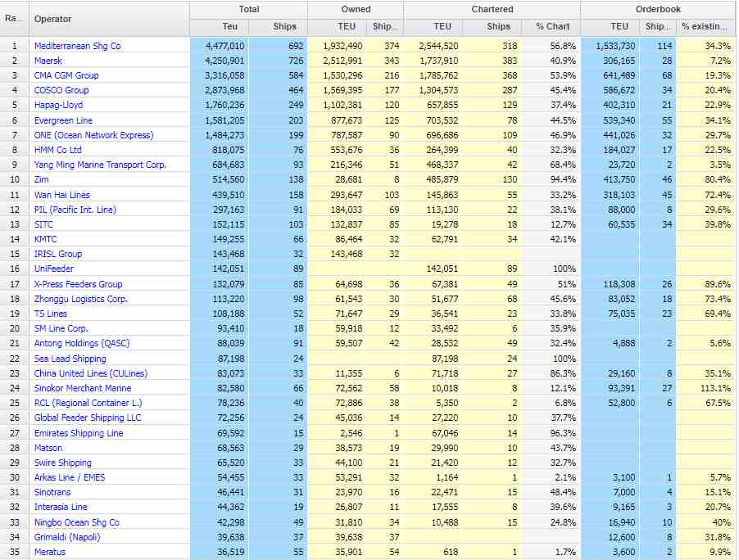Open the Ningbo Ocean Shg Co link

point(77,522)
